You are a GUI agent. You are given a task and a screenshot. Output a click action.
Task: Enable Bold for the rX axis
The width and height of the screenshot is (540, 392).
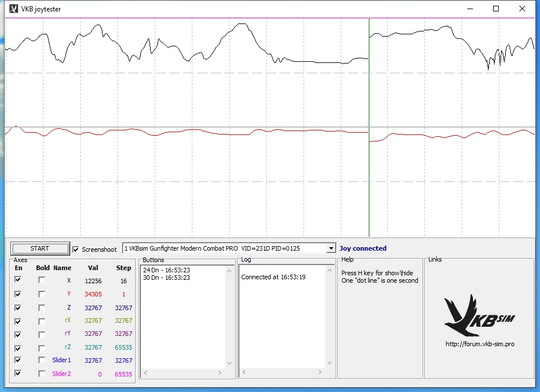[42, 321]
